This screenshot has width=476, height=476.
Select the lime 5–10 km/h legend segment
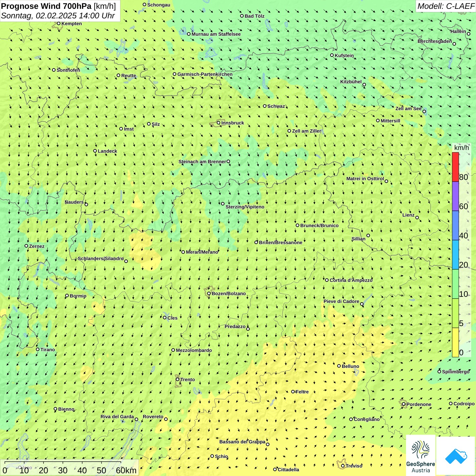[455, 313]
